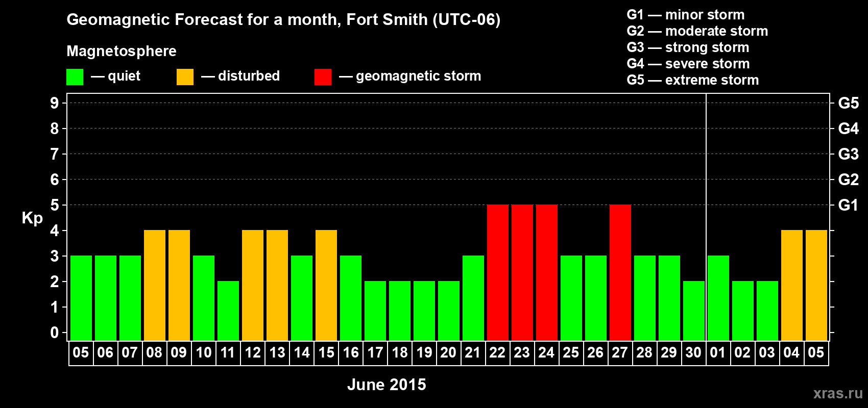Click the orange disturbed legend swatch
This screenshot has height=408, width=868.
[185, 77]
